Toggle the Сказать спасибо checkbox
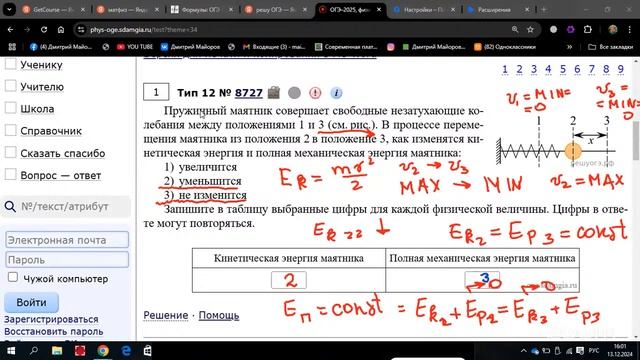 11,153
